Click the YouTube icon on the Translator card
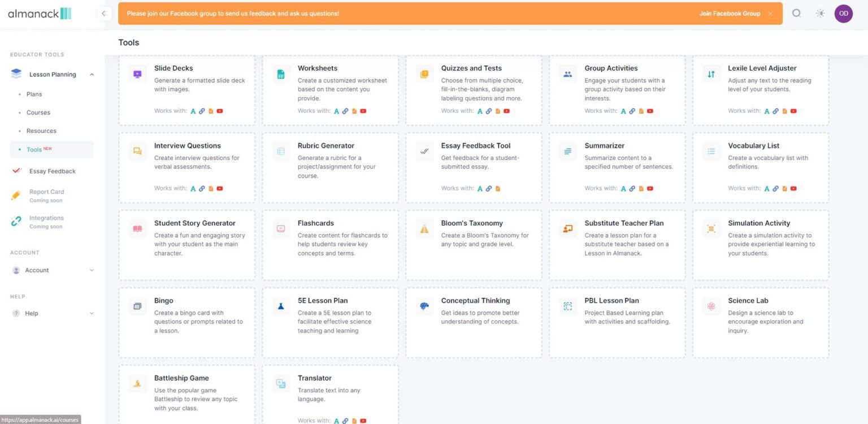868x424 pixels. tap(363, 421)
